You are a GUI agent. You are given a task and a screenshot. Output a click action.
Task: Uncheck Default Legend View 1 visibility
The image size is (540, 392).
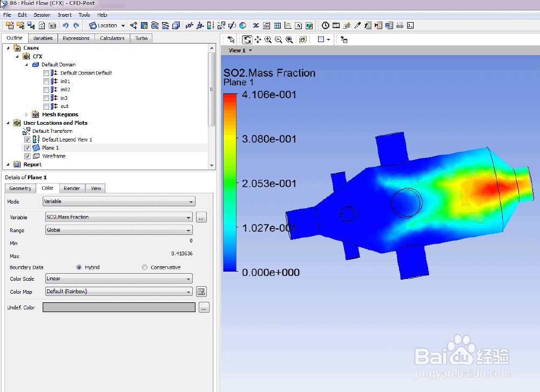[x=28, y=139]
